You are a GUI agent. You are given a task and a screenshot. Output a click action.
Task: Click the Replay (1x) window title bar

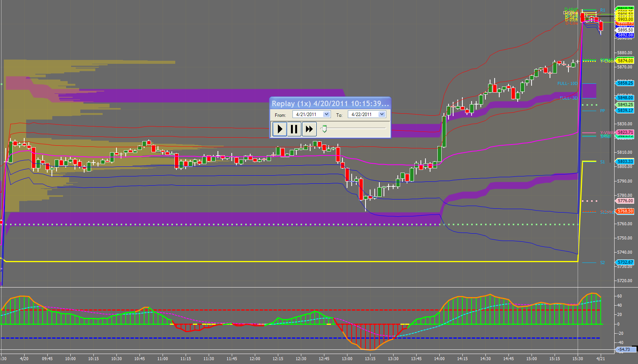click(330, 103)
